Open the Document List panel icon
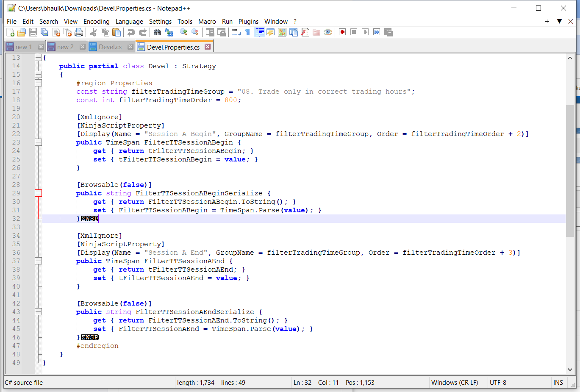580x392 pixels. [x=293, y=32]
